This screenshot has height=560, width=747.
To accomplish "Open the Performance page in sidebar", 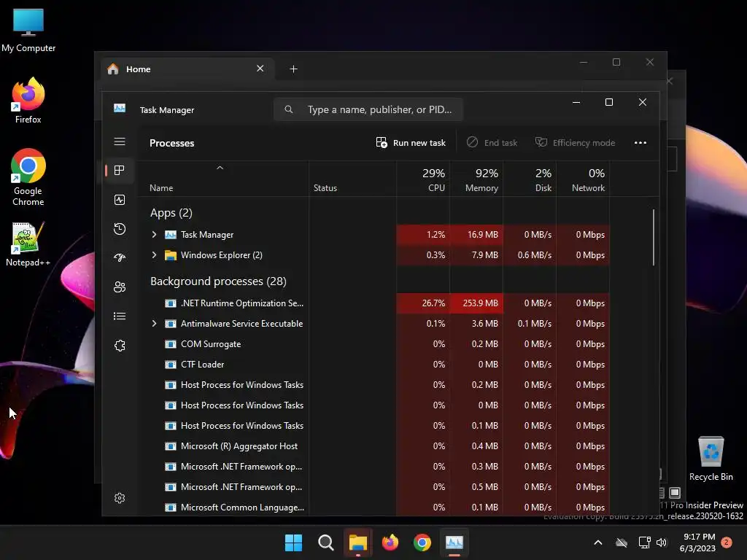I will [x=120, y=200].
